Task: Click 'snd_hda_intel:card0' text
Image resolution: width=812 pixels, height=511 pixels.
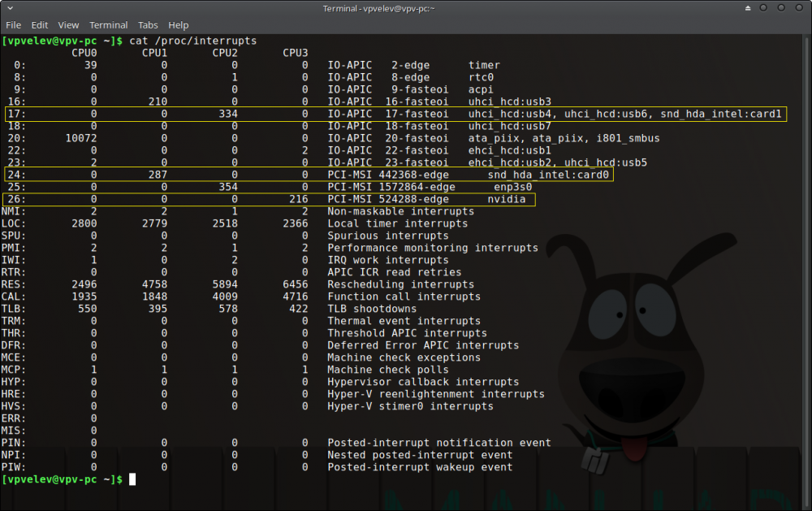Action: pyautogui.click(x=548, y=175)
